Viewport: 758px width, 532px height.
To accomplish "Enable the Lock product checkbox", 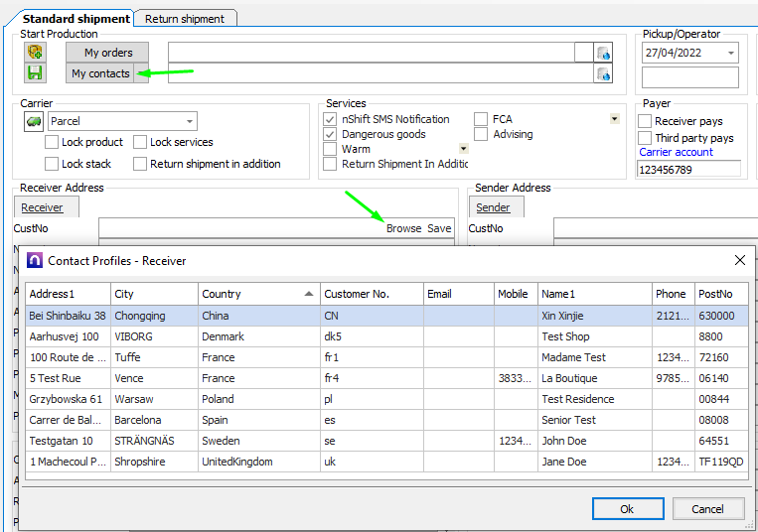I will pyautogui.click(x=52, y=142).
